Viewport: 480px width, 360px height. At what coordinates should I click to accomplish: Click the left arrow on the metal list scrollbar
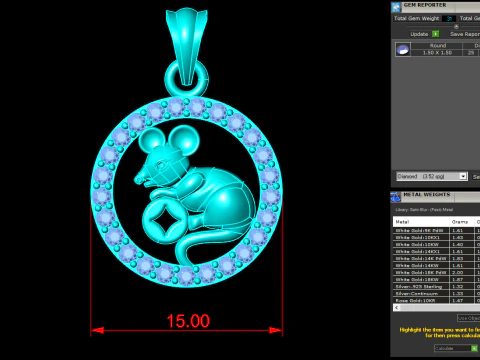396,307
